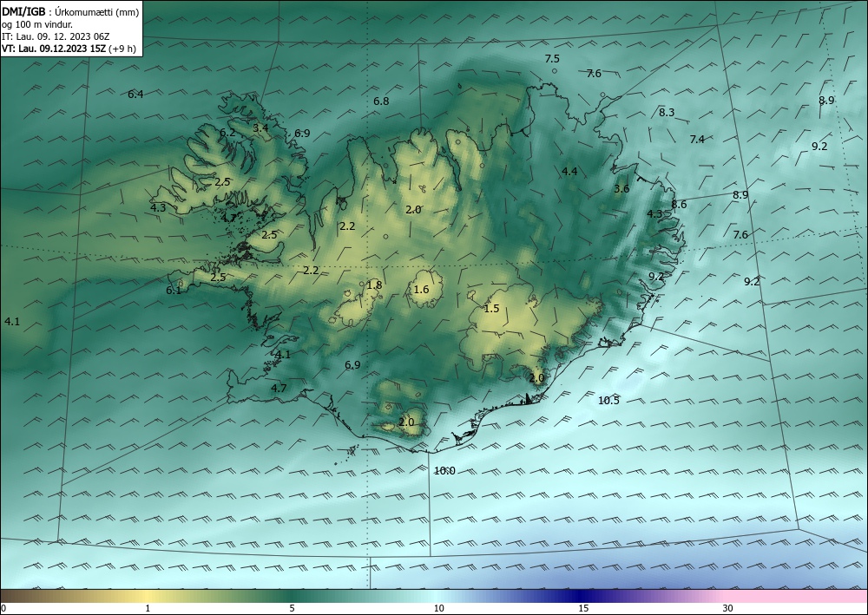Click the 6.8 precipitable water value
This screenshot has width=868, height=615.
381,101
